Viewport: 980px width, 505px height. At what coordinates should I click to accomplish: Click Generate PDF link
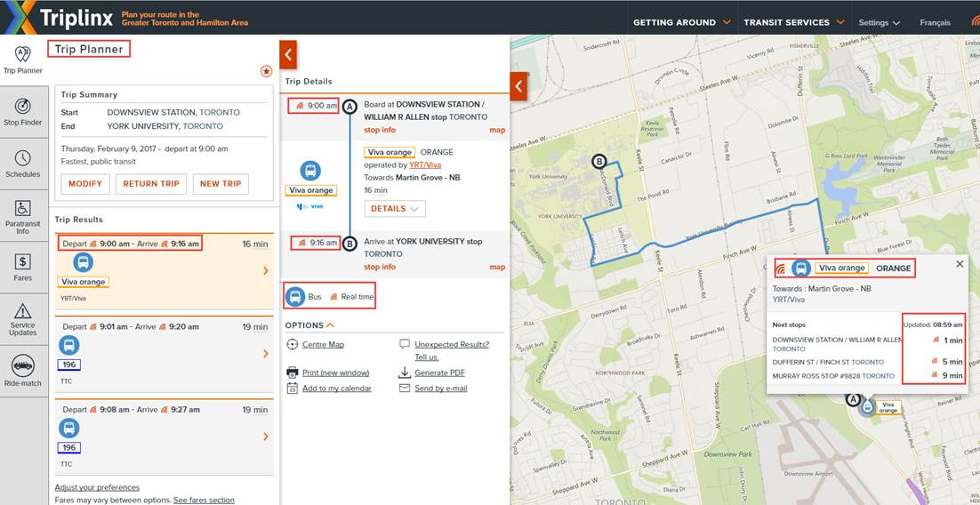(440, 373)
